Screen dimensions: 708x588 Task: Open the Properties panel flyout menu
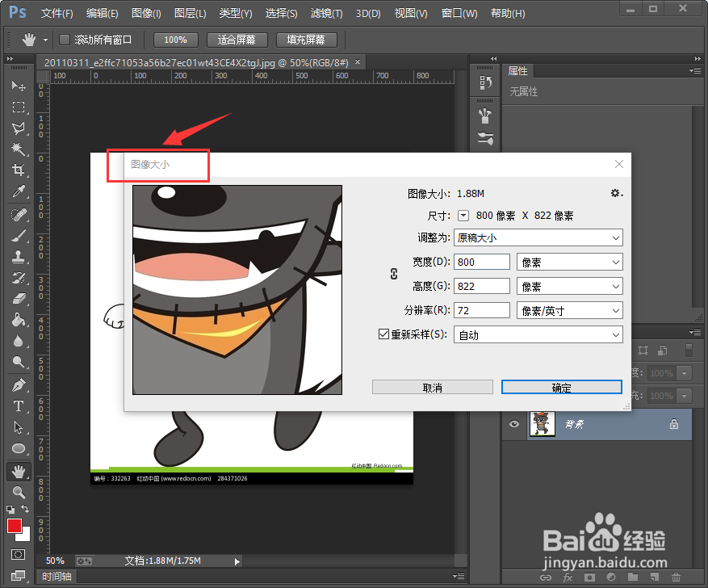(x=695, y=71)
